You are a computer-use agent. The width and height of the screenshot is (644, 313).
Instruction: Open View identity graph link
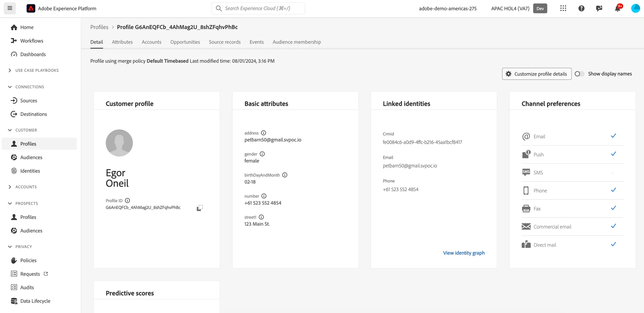(464, 253)
